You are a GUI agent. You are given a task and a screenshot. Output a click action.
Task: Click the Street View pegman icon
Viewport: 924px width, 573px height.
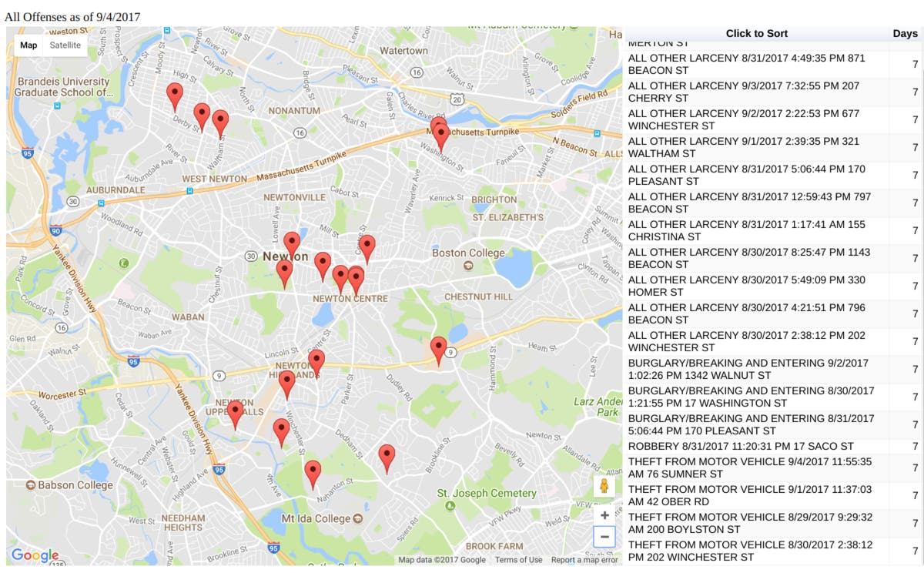coord(604,487)
